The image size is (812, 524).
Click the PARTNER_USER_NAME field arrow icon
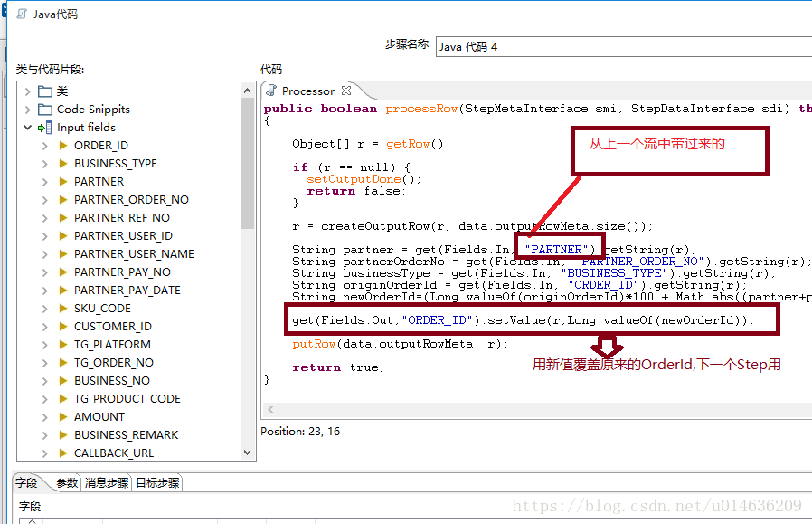pos(63,254)
